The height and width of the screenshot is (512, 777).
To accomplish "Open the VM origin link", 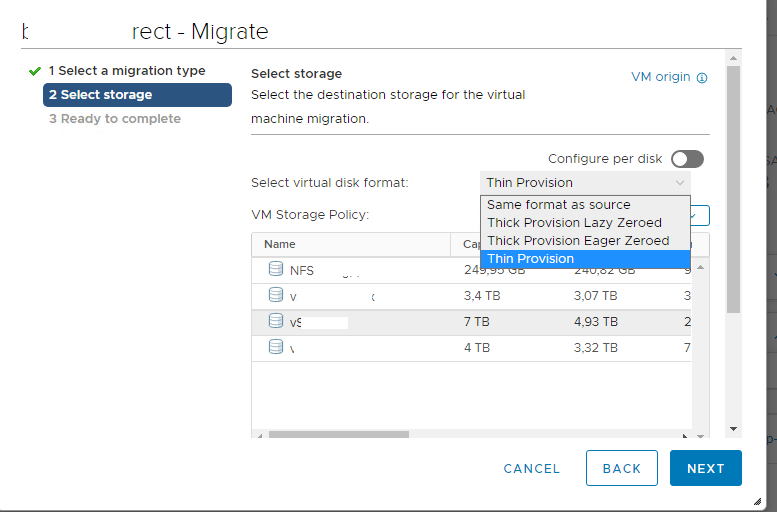I will click(x=661, y=77).
